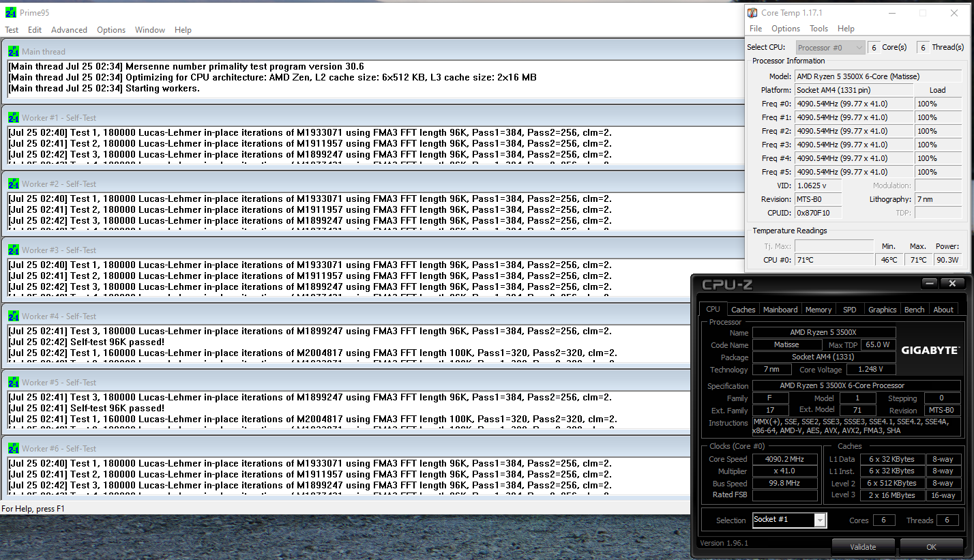Click the Worker #4 window icon
Screen dimensions: 974x560
point(14,316)
